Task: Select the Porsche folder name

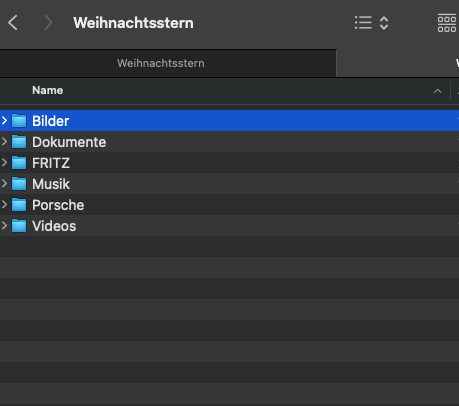Action: click(x=58, y=205)
